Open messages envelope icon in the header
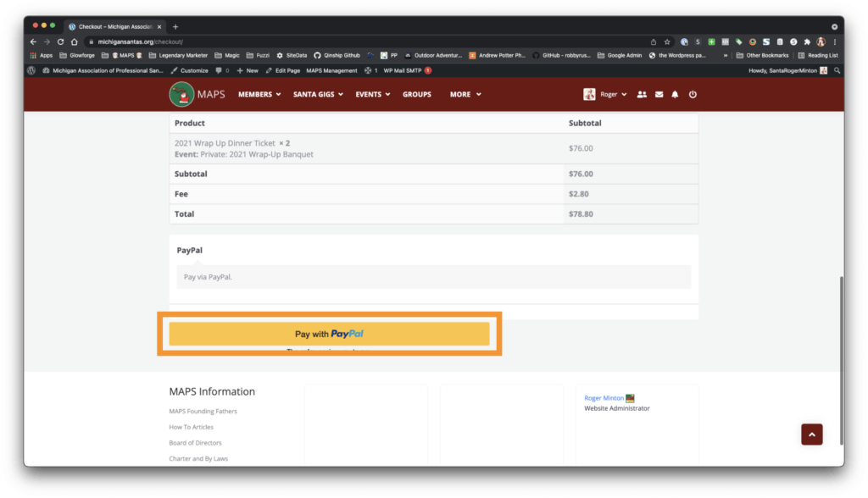Image resolution: width=868 pixels, height=498 pixels. point(659,95)
